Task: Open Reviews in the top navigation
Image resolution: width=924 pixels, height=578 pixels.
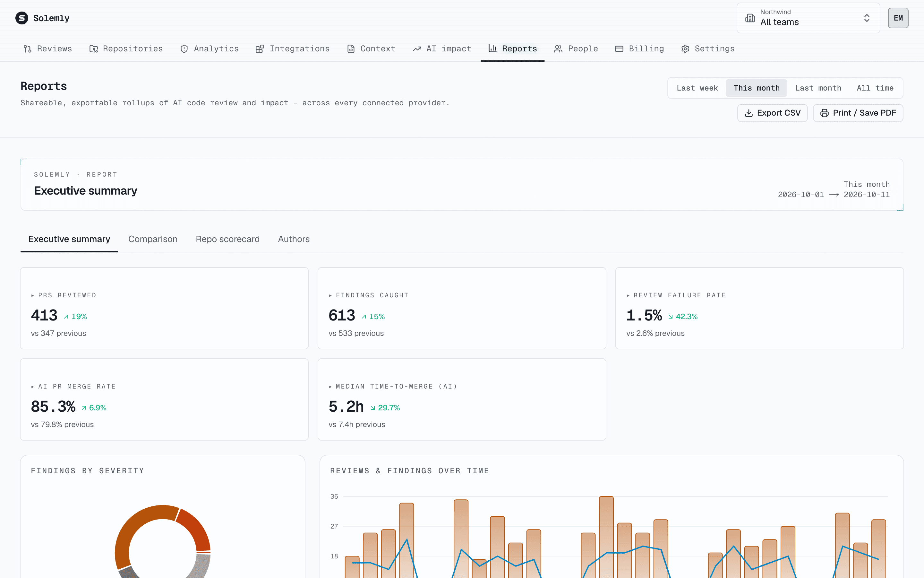Action: [x=48, y=49]
